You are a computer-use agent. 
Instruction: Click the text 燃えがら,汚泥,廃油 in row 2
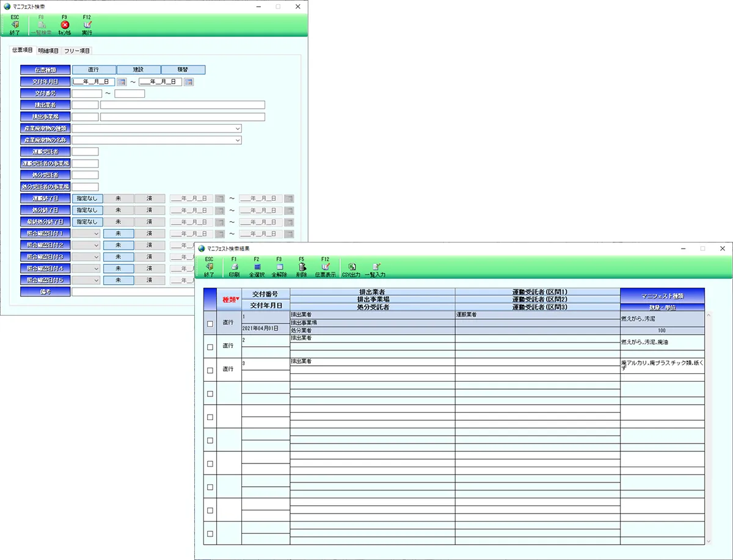[644, 342]
